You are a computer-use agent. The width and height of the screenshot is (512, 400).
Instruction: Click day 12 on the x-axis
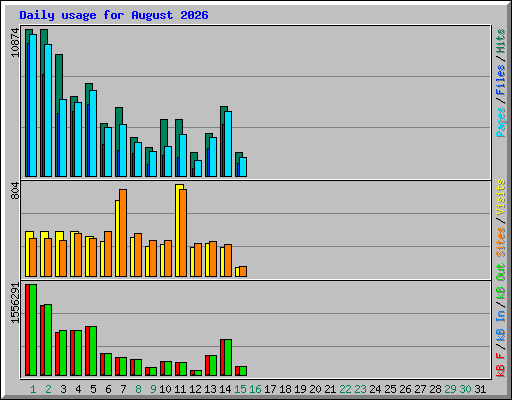(x=195, y=389)
